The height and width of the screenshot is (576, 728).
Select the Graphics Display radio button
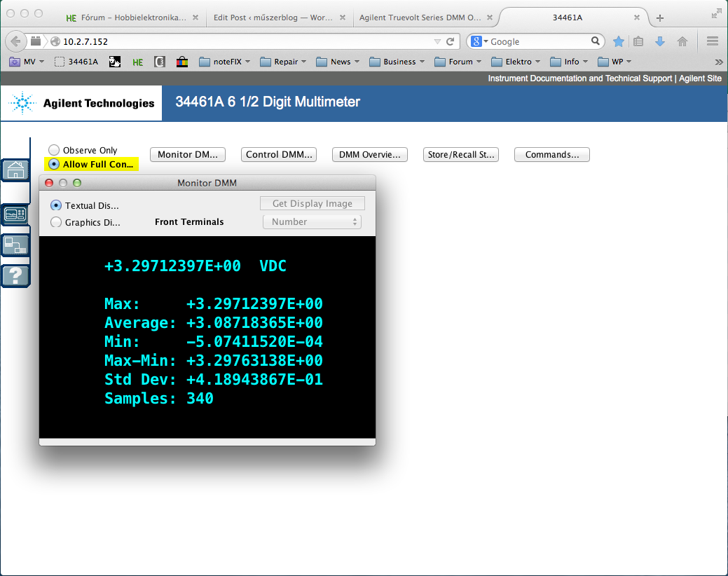tap(56, 222)
